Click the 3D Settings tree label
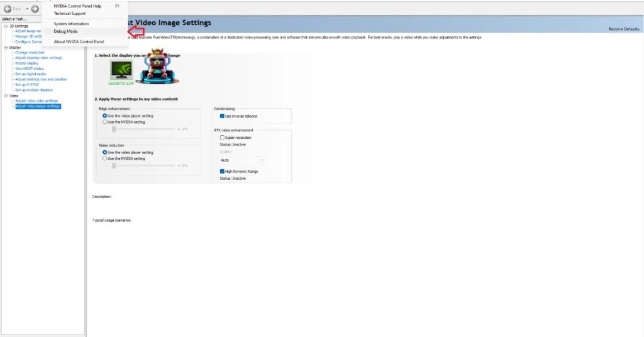This screenshot has width=644, height=337. click(x=19, y=26)
